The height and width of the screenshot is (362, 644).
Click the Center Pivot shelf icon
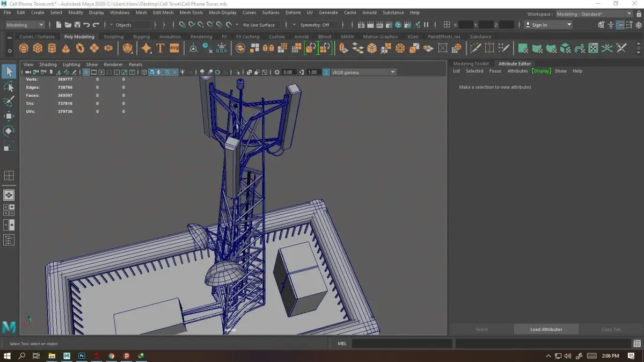(193, 48)
